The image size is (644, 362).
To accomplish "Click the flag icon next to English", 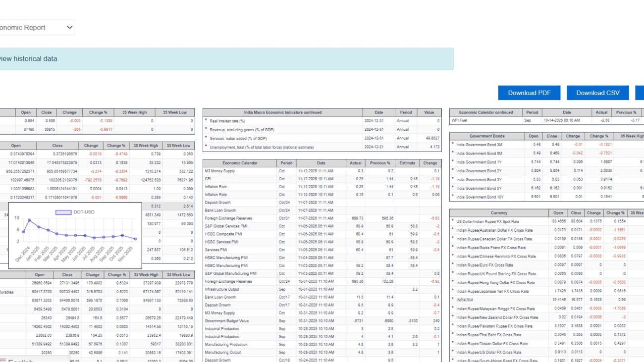I will [4, 359].
